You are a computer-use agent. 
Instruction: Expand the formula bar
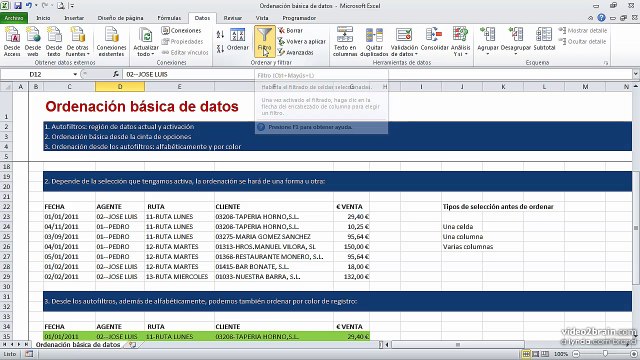(636, 74)
